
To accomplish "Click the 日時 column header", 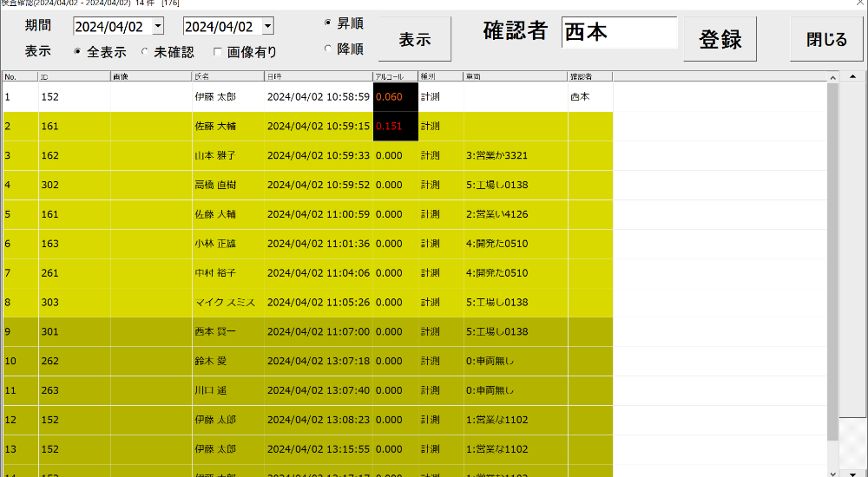I will pos(319,77).
